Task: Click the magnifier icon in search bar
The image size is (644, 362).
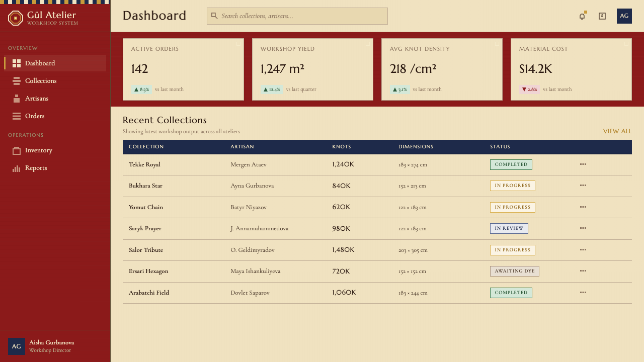Action: click(x=214, y=16)
